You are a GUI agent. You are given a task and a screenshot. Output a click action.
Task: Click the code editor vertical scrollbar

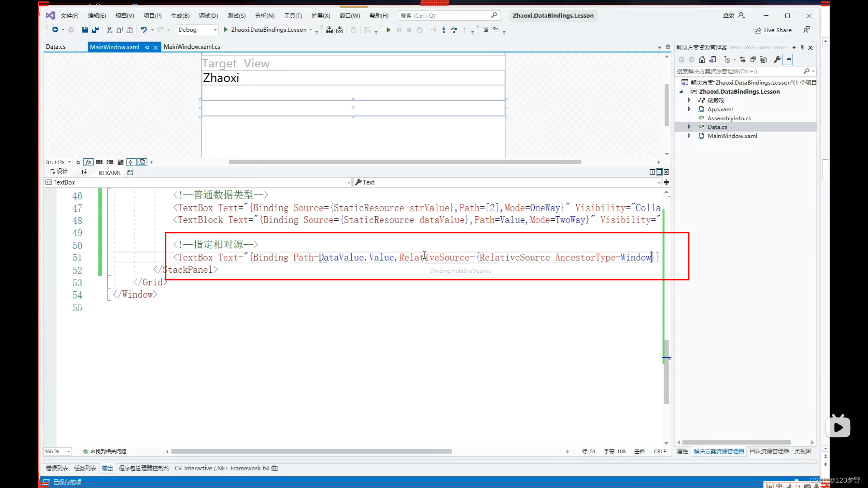pyautogui.click(x=666, y=371)
